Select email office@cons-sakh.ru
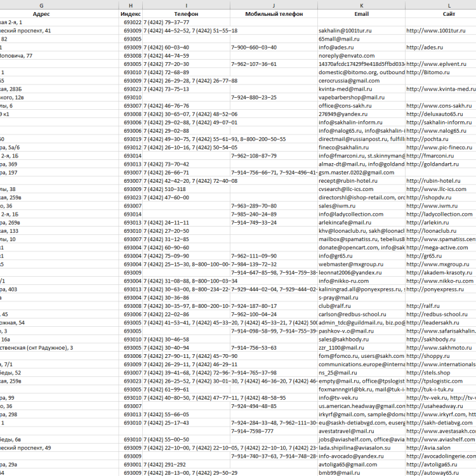 [345, 106]
